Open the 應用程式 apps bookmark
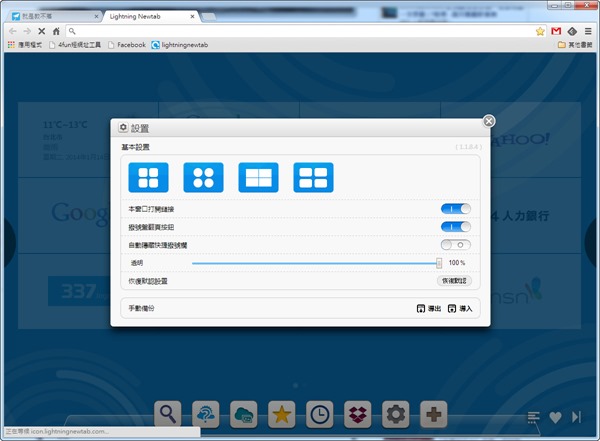600x441 pixels. point(25,45)
